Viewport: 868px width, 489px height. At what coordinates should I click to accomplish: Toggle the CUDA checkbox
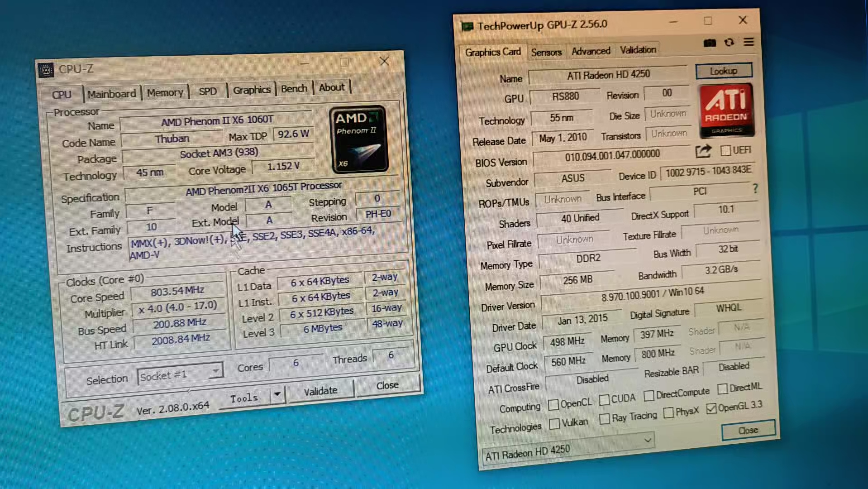click(604, 400)
